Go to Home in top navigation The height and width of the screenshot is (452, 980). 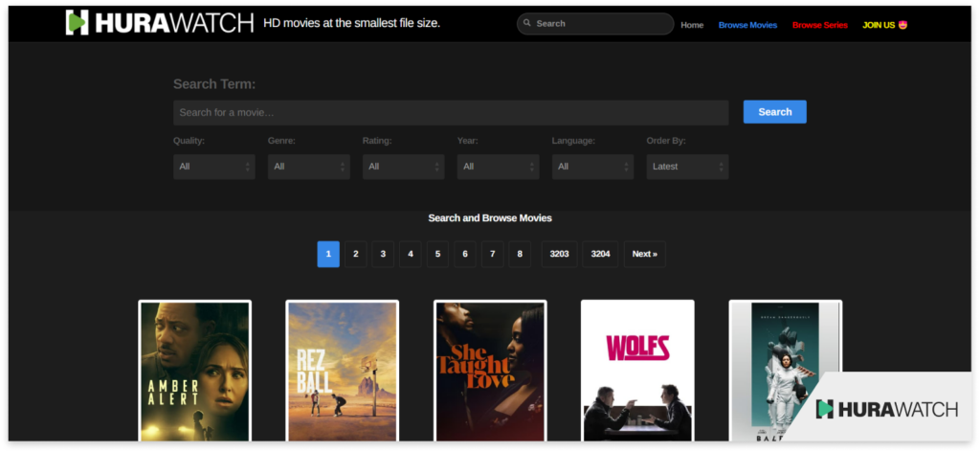(x=692, y=25)
